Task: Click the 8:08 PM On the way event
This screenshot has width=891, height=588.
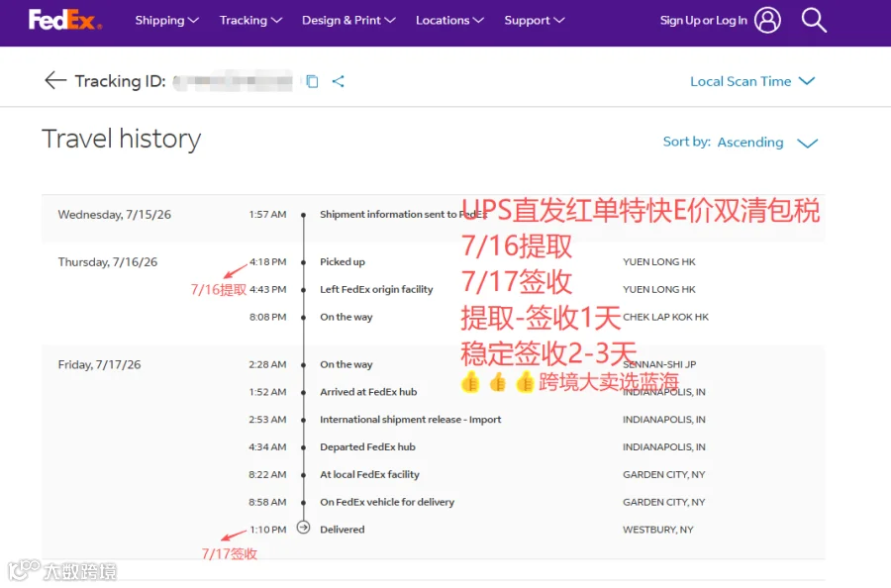Action: 346,317
